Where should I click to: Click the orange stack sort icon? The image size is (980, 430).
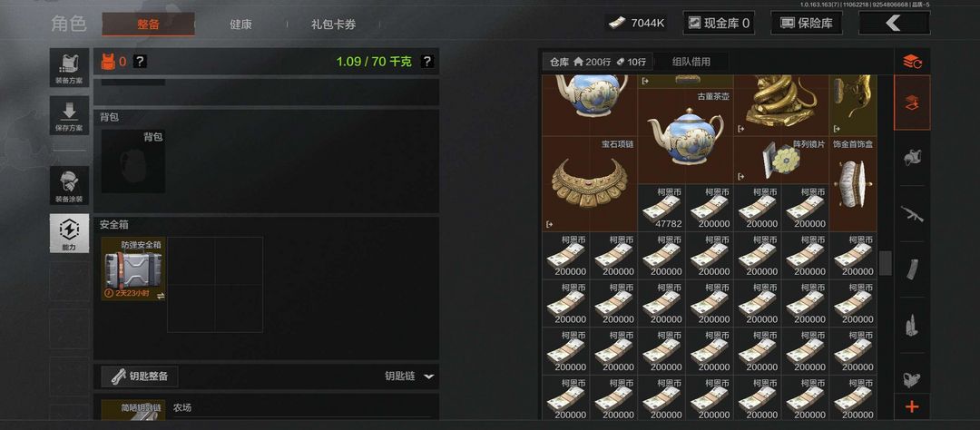click(912, 62)
